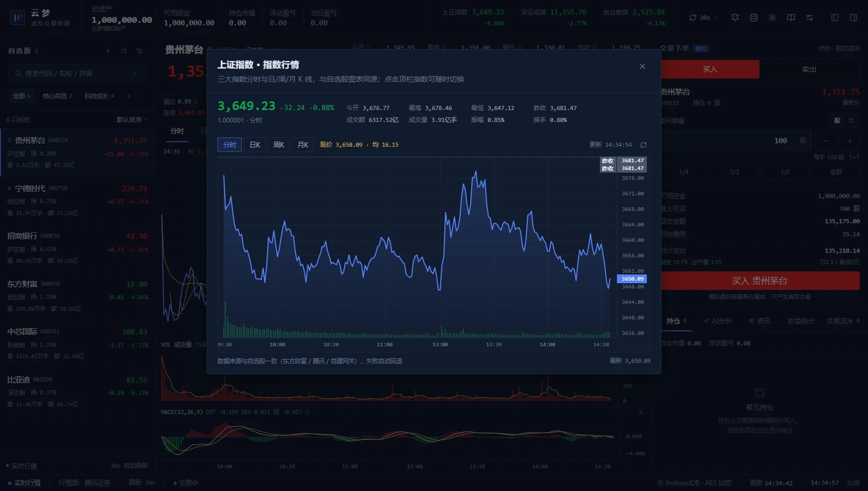868x491 pixels.
Task: Refresh the index chart in the dialog
Action: point(643,145)
